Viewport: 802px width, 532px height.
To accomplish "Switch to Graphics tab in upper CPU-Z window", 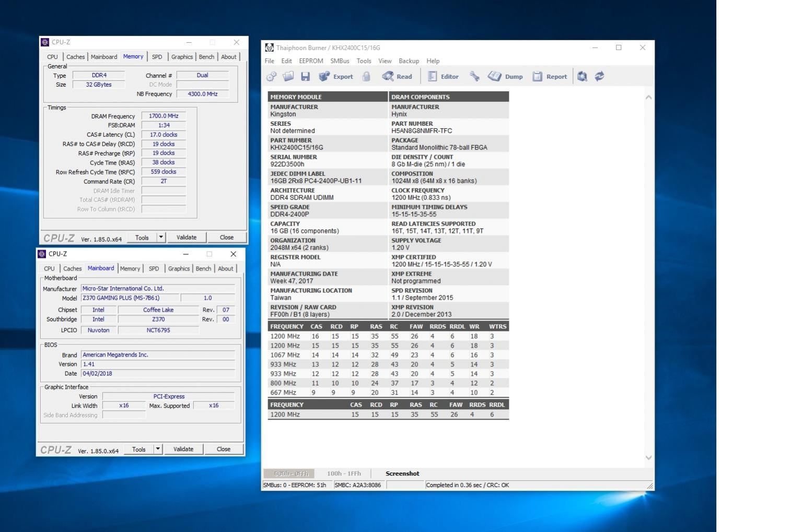I will [182, 57].
